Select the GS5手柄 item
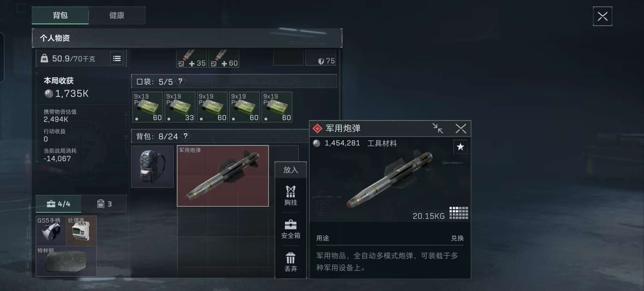Image resolution: width=644 pixels, height=291 pixels. [x=51, y=231]
